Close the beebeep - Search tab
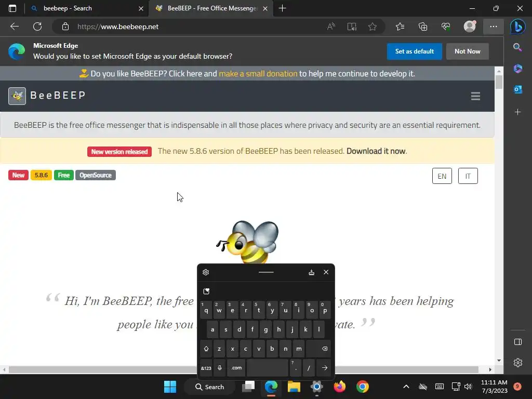532x399 pixels. [141, 8]
